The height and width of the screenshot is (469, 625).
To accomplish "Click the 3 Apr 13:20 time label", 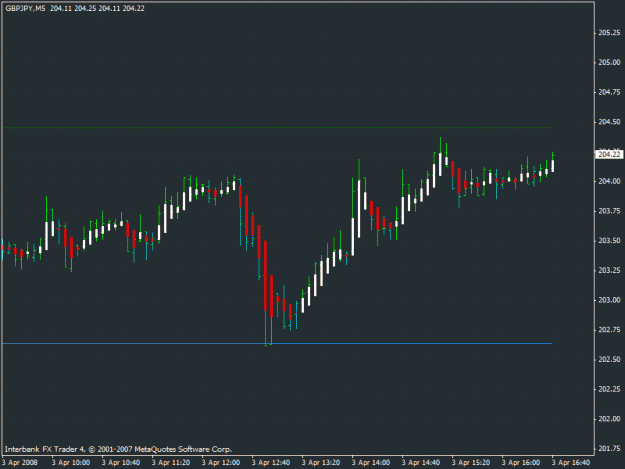I will 321,463.
